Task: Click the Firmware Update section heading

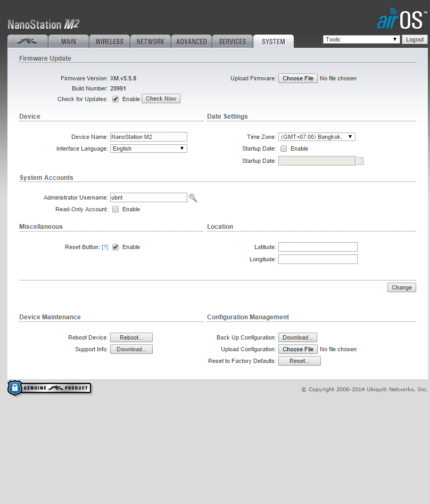Action: tap(45, 59)
